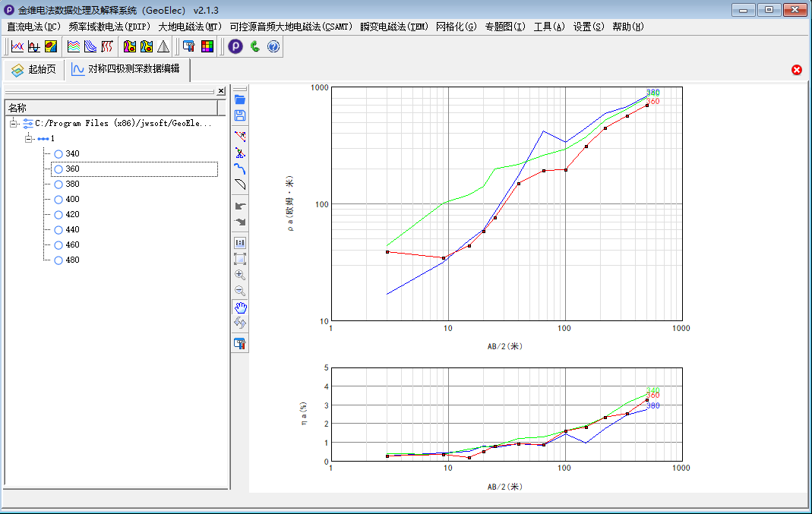Click the black arc curve tool
The height and width of the screenshot is (514, 812).
click(240, 184)
